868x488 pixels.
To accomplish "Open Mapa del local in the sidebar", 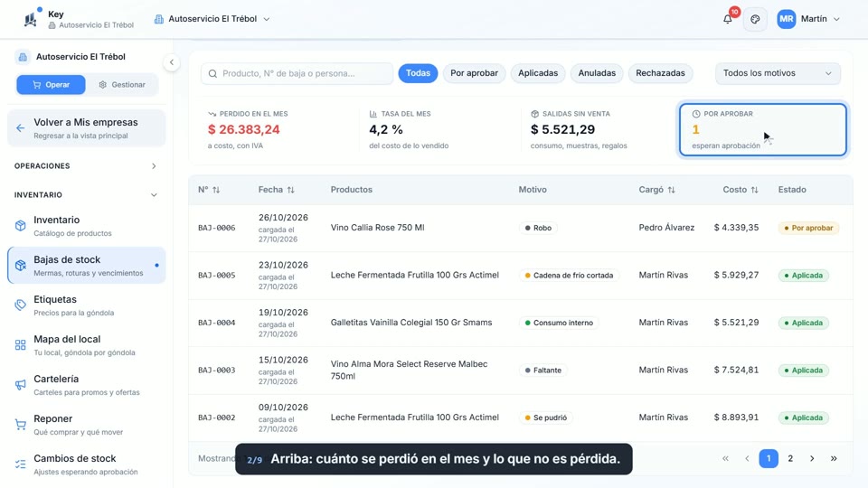I will (x=87, y=345).
